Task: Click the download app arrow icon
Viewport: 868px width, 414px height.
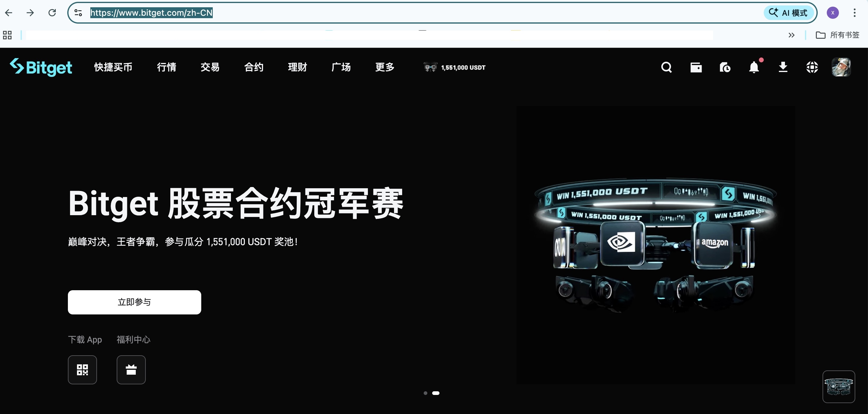Action: click(783, 67)
